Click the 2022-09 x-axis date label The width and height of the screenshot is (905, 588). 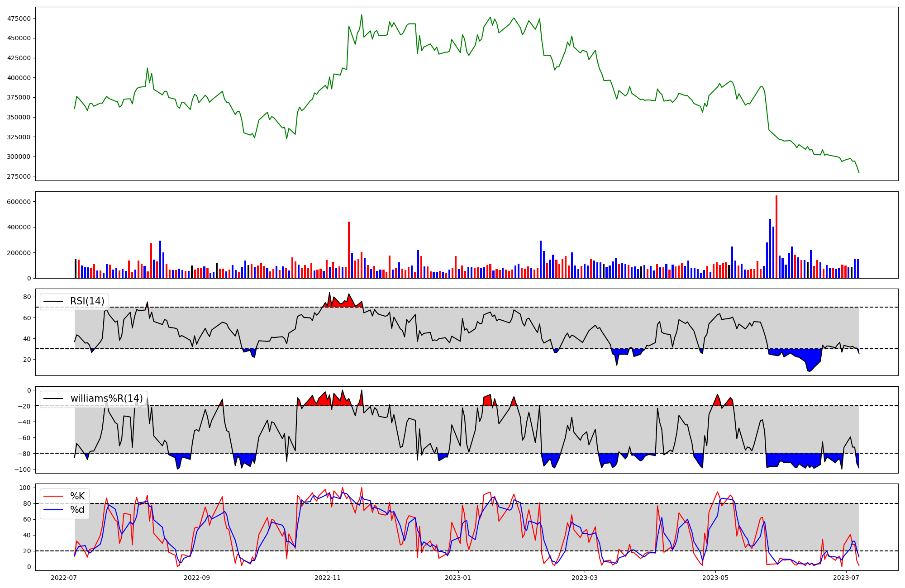point(197,578)
